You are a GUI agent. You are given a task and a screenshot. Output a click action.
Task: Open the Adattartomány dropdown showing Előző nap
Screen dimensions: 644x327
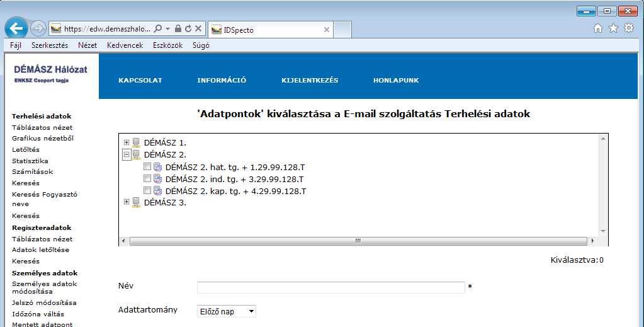coord(226,311)
